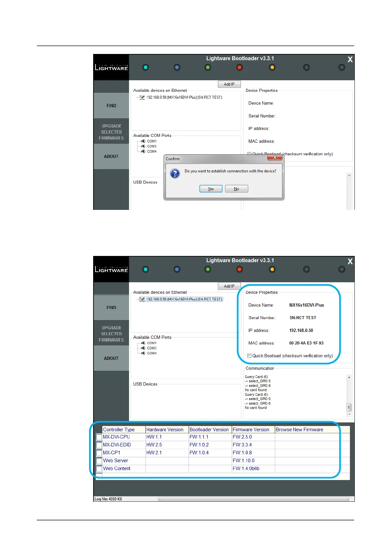Click scroll up arrow of lower Communication log

349,377
